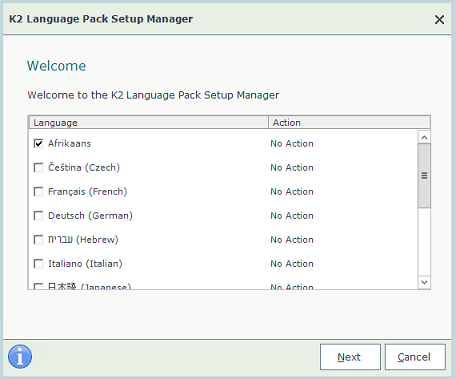This screenshot has width=456, height=379.
Task: Select the Hebrew language checkbox
Action: click(x=38, y=240)
